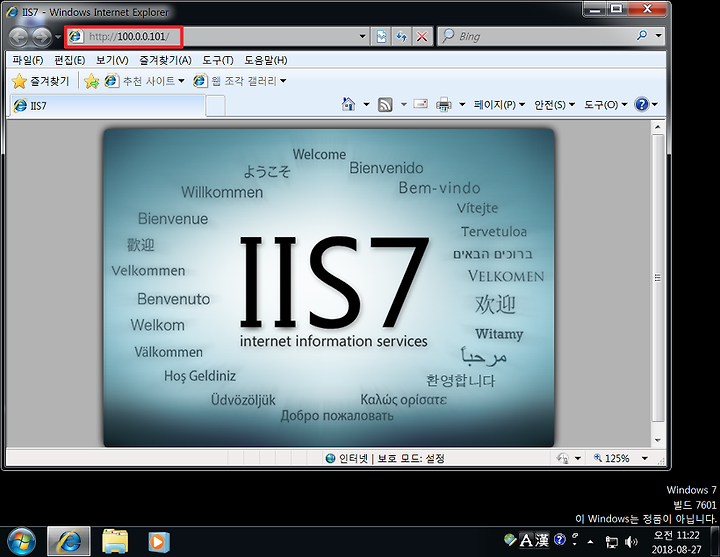Click the scrollbar up arrow
720x557 pixels.
[x=658, y=127]
